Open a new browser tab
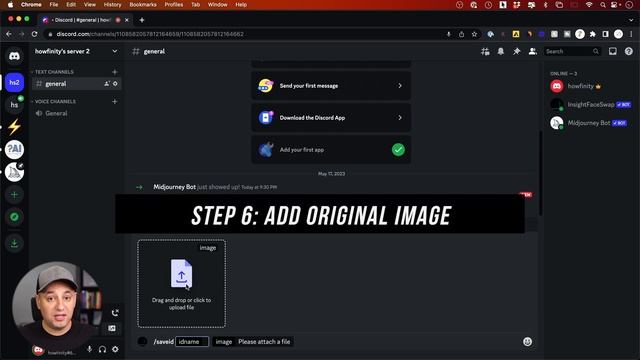 [x=142, y=20]
